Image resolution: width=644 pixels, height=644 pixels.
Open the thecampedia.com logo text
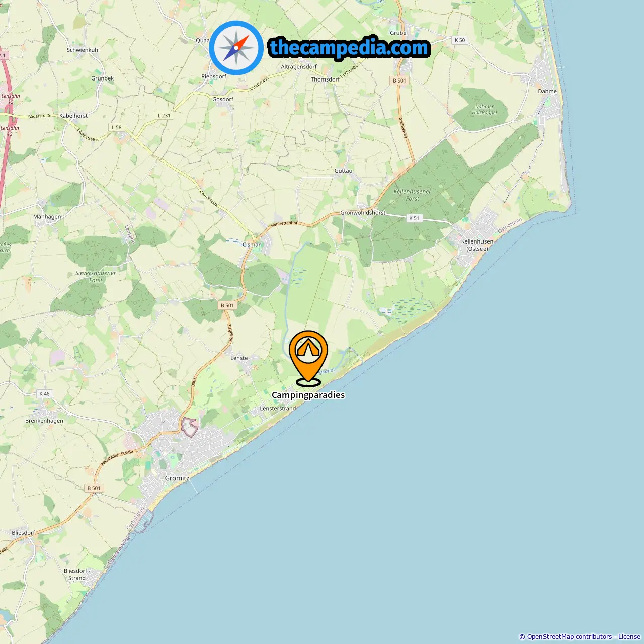[x=349, y=48]
